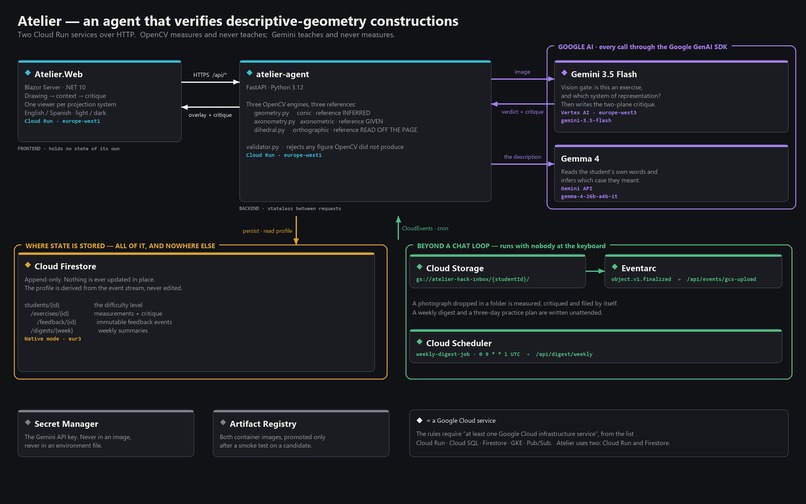Click 'BACKEND · stateless between requests' caption
Image resolution: width=806 pixels, height=504 pixels.
[x=290, y=209]
